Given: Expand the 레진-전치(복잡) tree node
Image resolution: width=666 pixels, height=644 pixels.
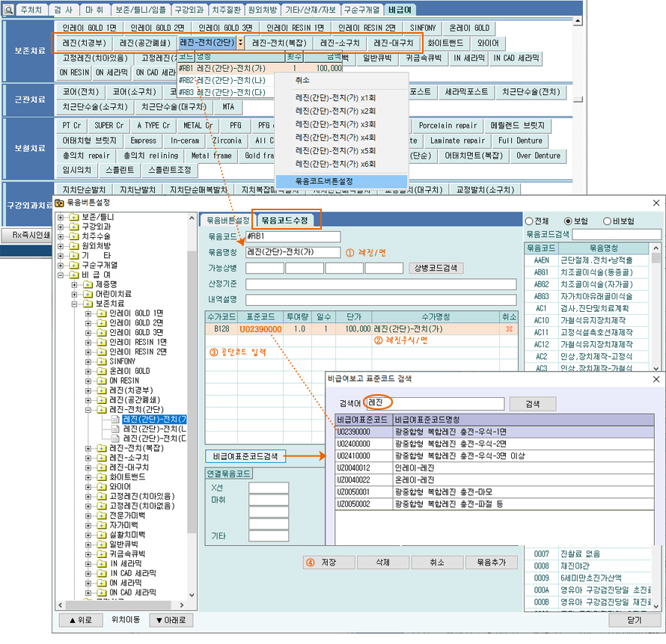Looking at the screenshot, I should (x=89, y=448).
